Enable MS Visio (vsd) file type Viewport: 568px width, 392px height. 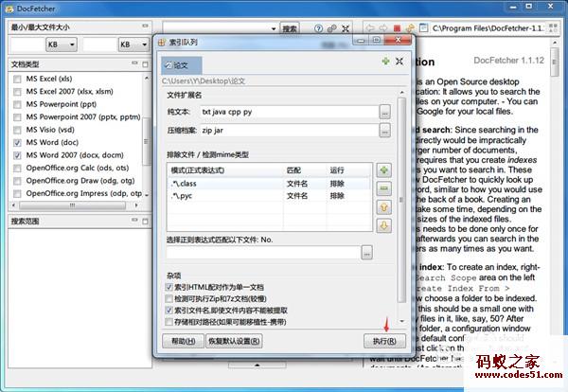tap(17, 130)
